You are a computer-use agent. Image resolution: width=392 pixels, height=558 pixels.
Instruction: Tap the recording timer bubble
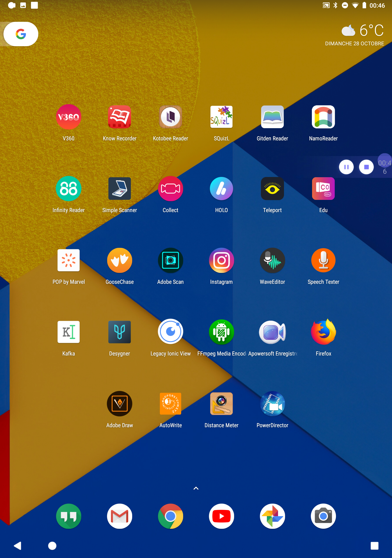pos(385,167)
